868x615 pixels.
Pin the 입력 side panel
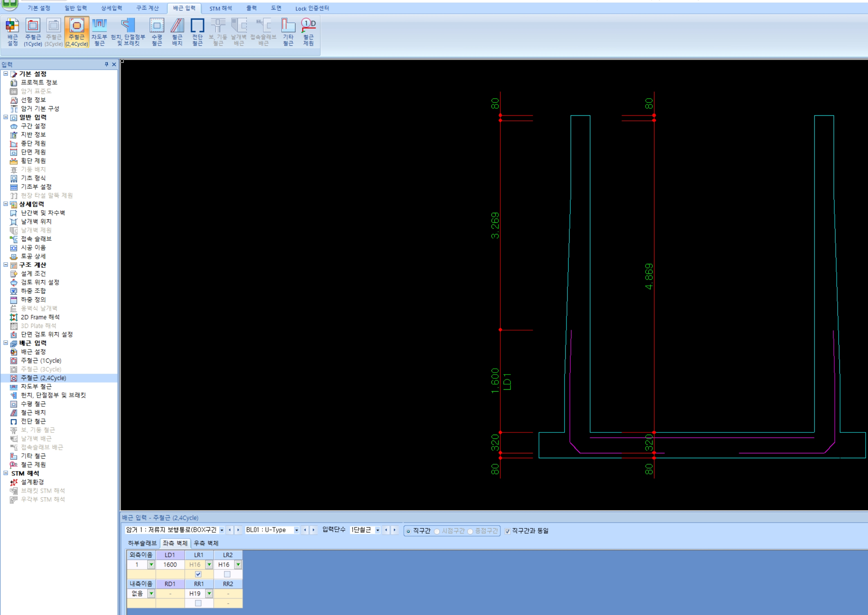coord(106,64)
